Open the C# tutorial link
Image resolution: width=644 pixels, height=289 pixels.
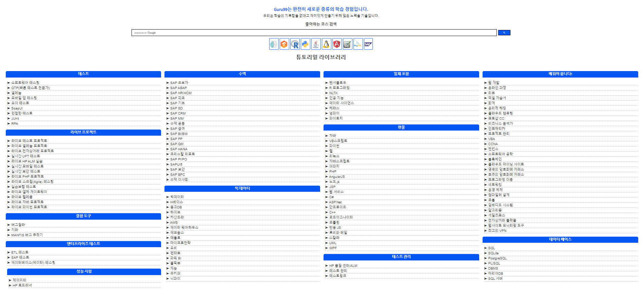point(331,197)
